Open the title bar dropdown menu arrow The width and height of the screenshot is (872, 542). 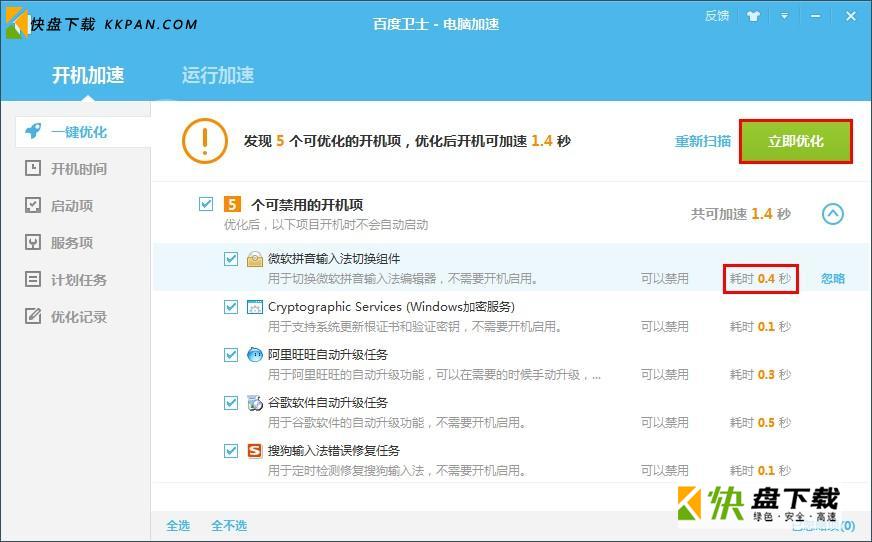(784, 16)
